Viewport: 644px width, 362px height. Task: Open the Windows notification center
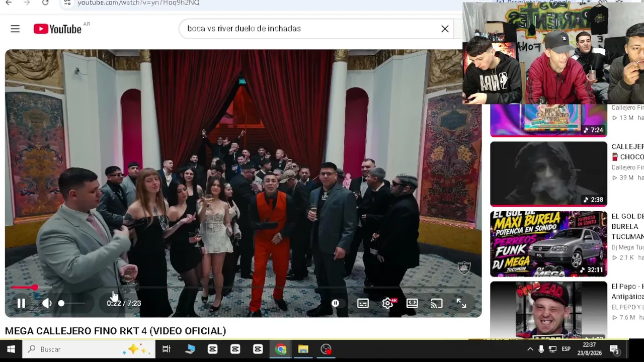click(x=614, y=349)
